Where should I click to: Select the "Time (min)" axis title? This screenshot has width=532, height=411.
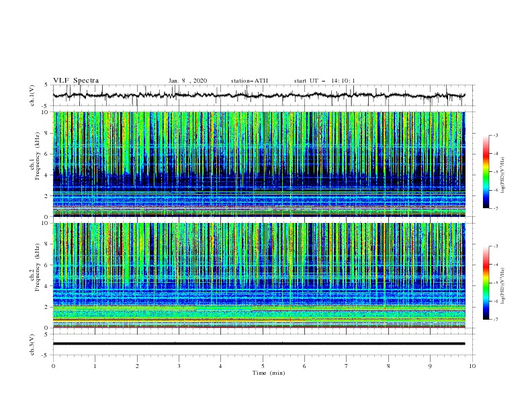tap(269, 373)
